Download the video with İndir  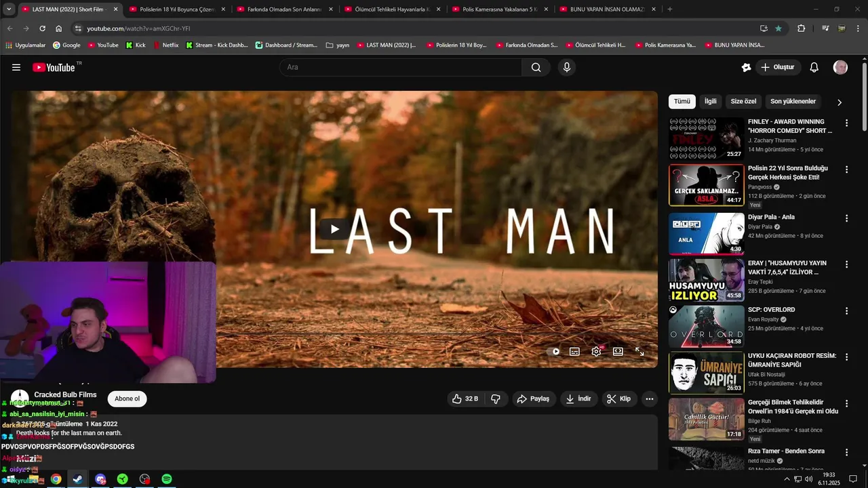[578, 399]
